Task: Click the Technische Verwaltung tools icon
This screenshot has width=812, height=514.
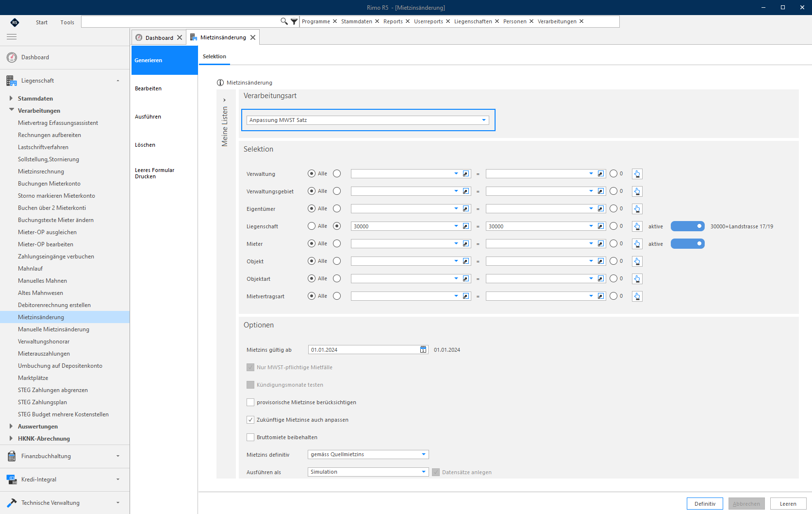Action: pyautogui.click(x=12, y=503)
